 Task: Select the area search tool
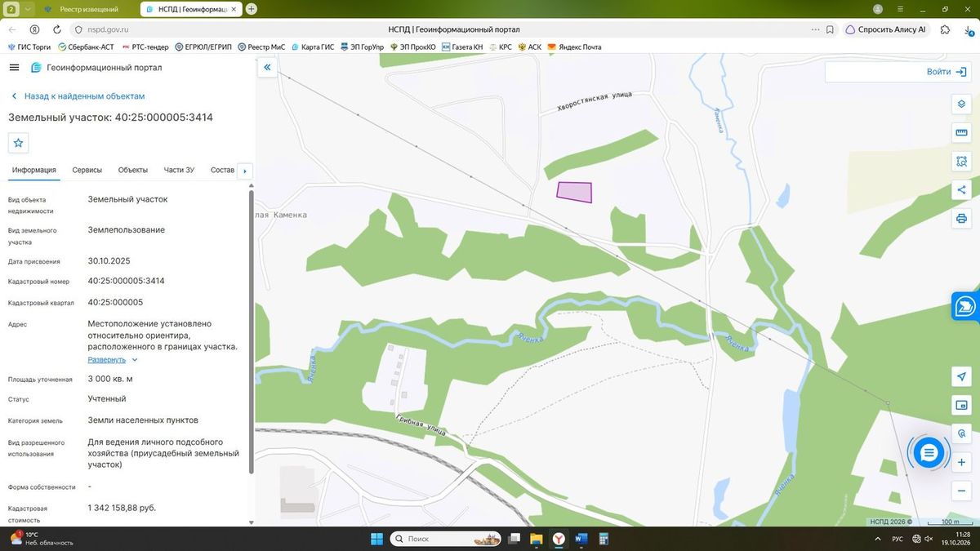961,162
